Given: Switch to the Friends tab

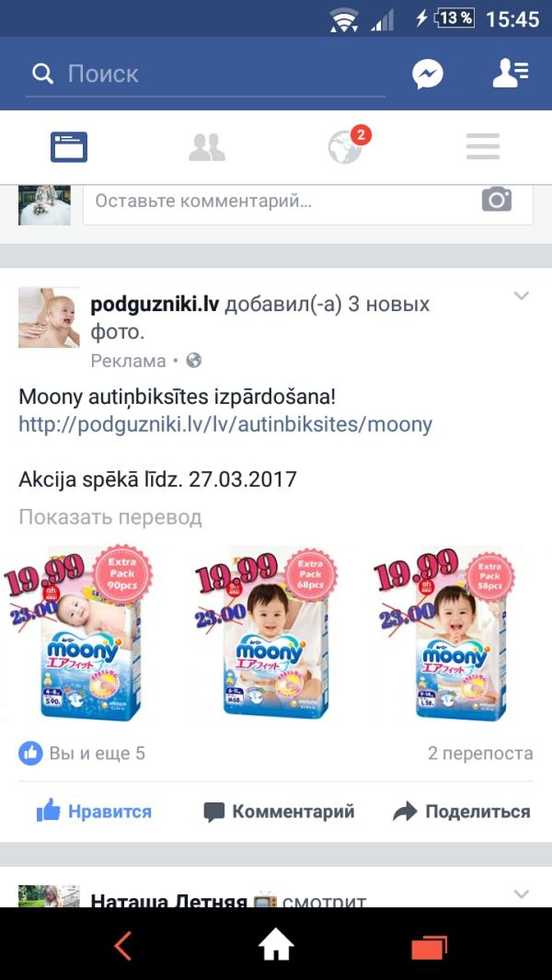Looking at the screenshot, I should [207, 147].
